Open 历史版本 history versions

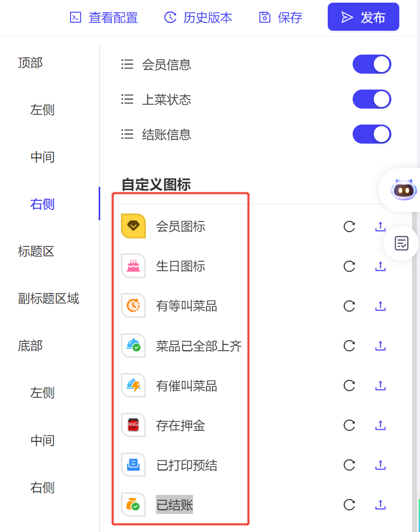(x=198, y=17)
